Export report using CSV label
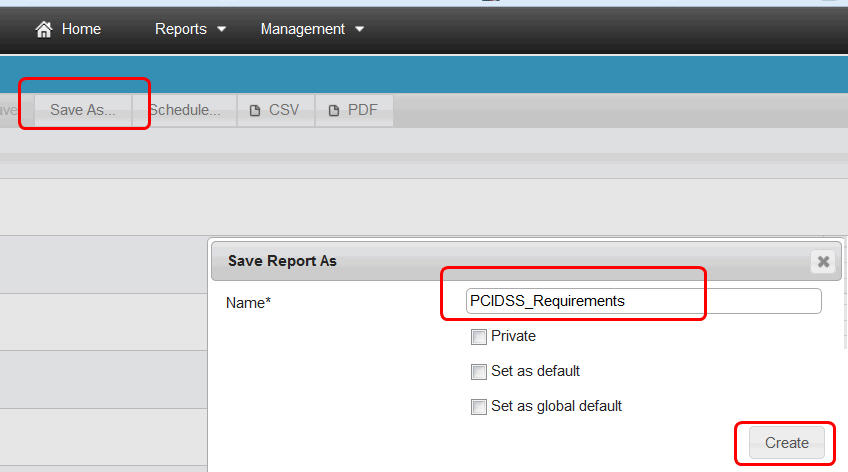This screenshot has width=848, height=472. click(x=284, y=110)
